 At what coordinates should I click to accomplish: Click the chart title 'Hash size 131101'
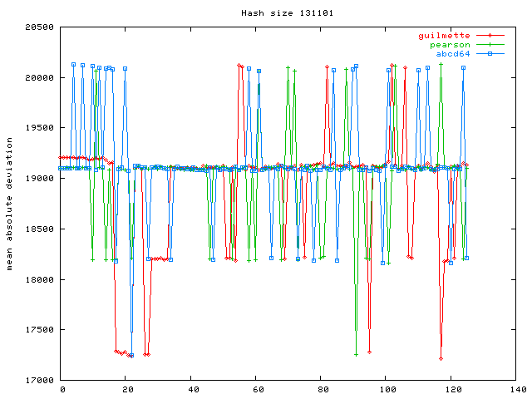[287, 13]
